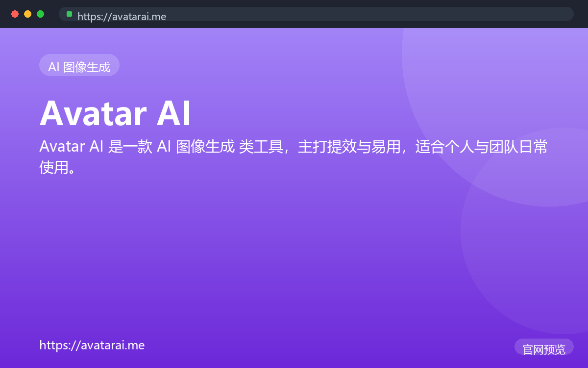Viewport: 588px width, 368px height.
Task: Click the description text beginning Avatar AI 是一款
Action: tap(293, 157)
